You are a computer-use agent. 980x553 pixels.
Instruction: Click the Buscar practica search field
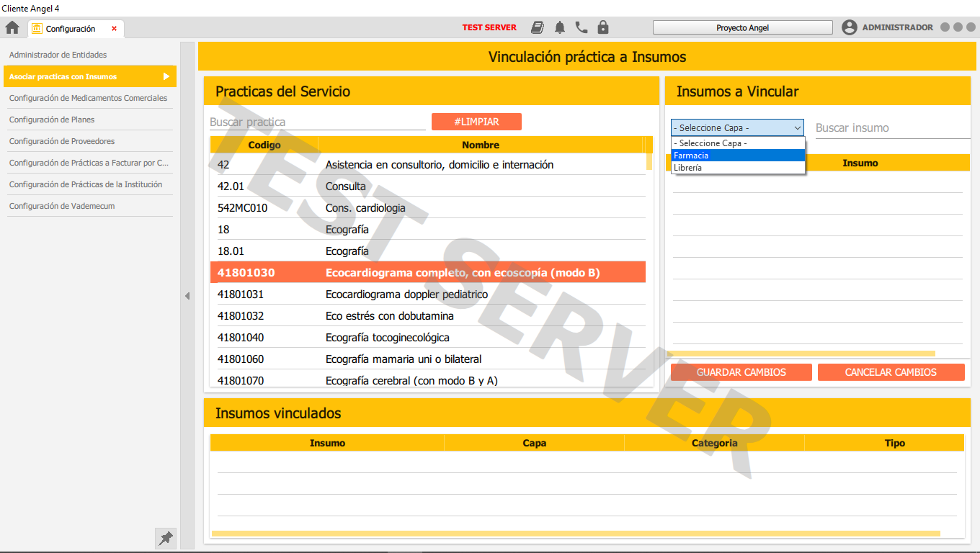pyautogui.click(x=317, y=122)
